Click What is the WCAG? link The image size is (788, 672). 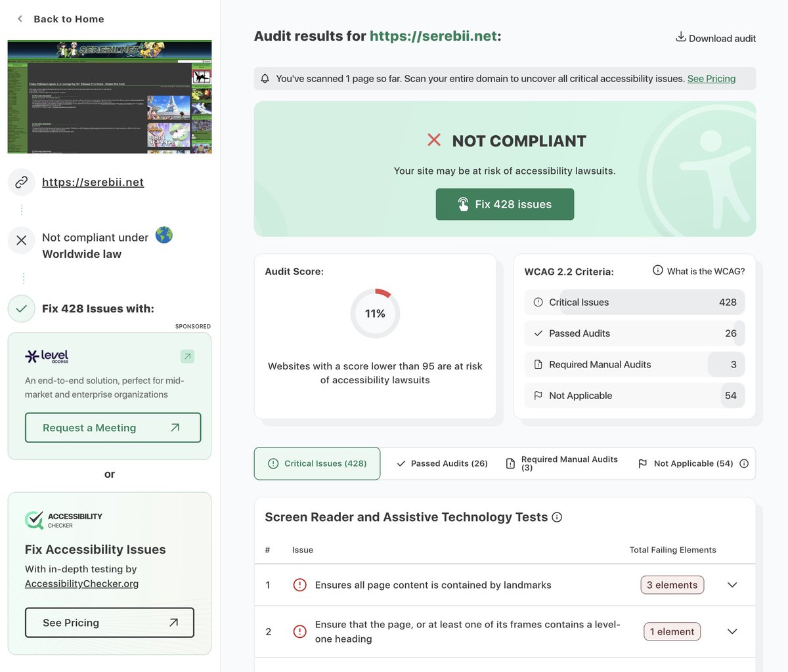click(706, 271)
